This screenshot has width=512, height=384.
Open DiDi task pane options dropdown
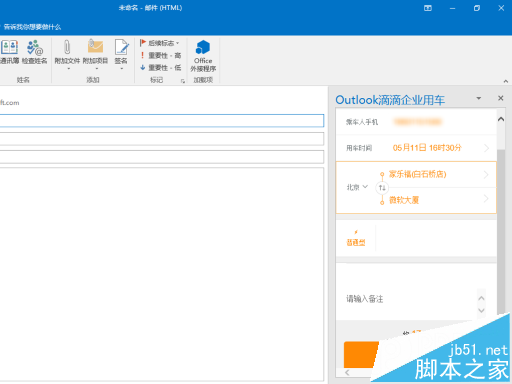[x=479, y=98]
